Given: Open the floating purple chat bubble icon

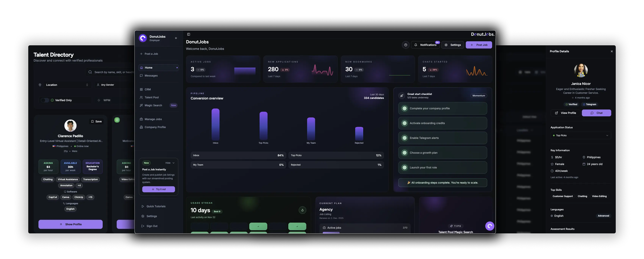Looking at the screenshot, I should tap(489, 226).
